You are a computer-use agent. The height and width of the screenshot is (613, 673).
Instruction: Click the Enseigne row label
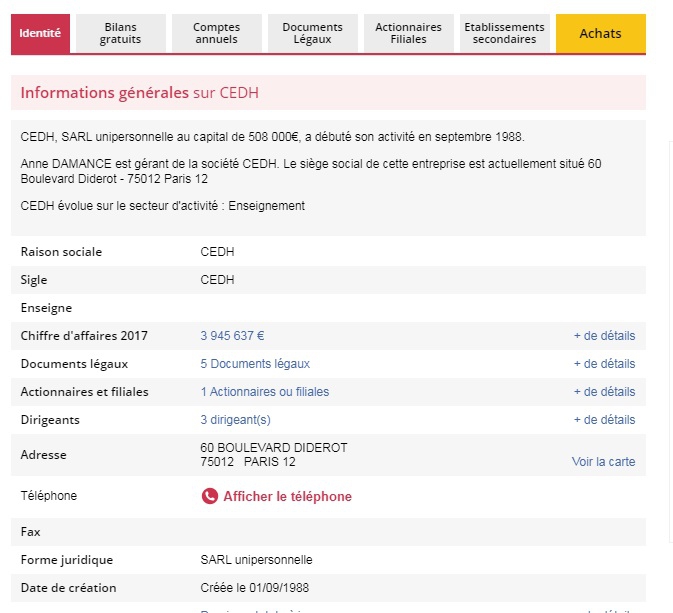(46, 308)
